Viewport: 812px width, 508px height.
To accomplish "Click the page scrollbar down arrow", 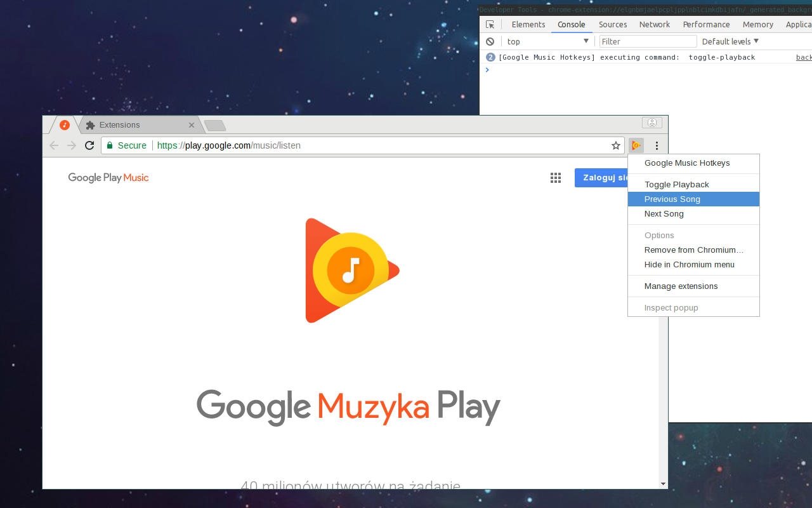I will coord(664,483).
